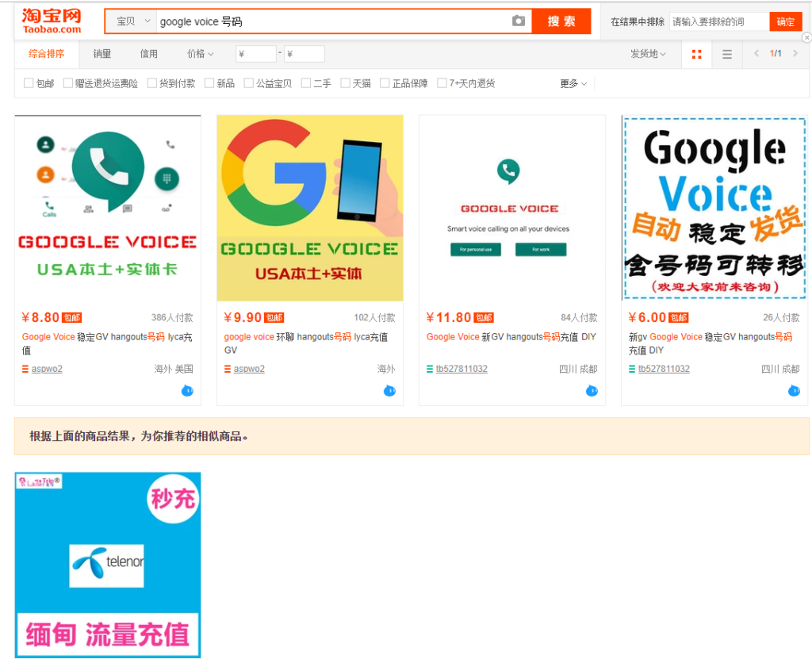The height and width of the screenshot is (659, 812).
Task: Open title of ¥8.80 Google Voice listing
Action: (107, 343)
